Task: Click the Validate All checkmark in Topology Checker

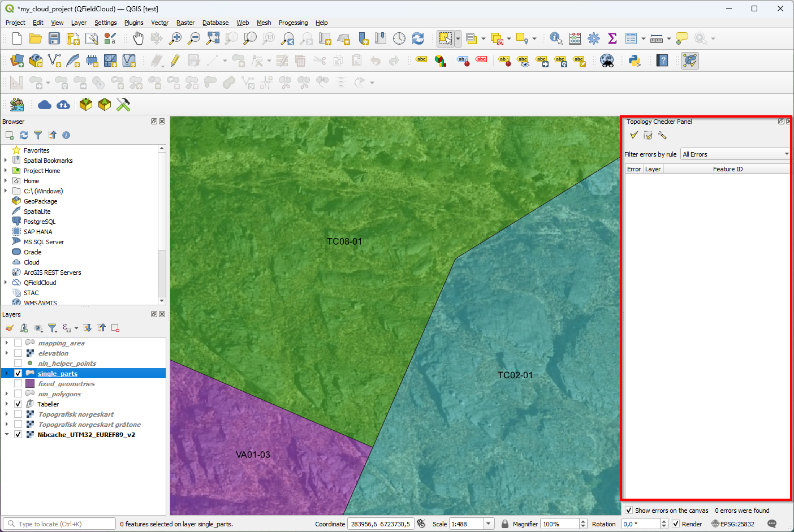Action: click(x=634, y=135)
